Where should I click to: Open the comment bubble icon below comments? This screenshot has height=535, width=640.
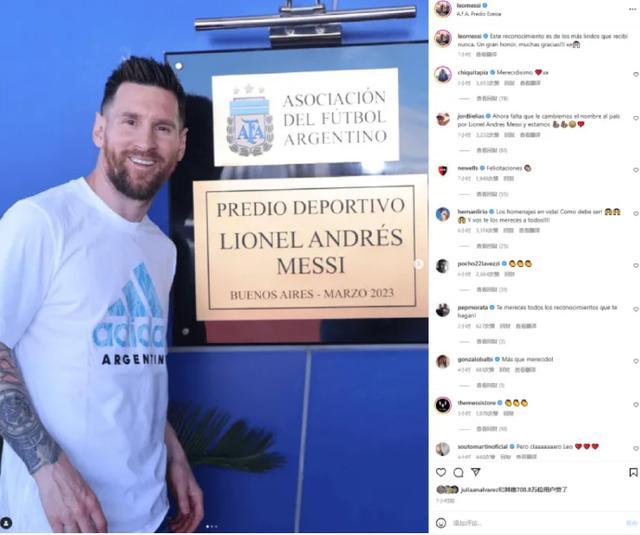coord(458,472)
